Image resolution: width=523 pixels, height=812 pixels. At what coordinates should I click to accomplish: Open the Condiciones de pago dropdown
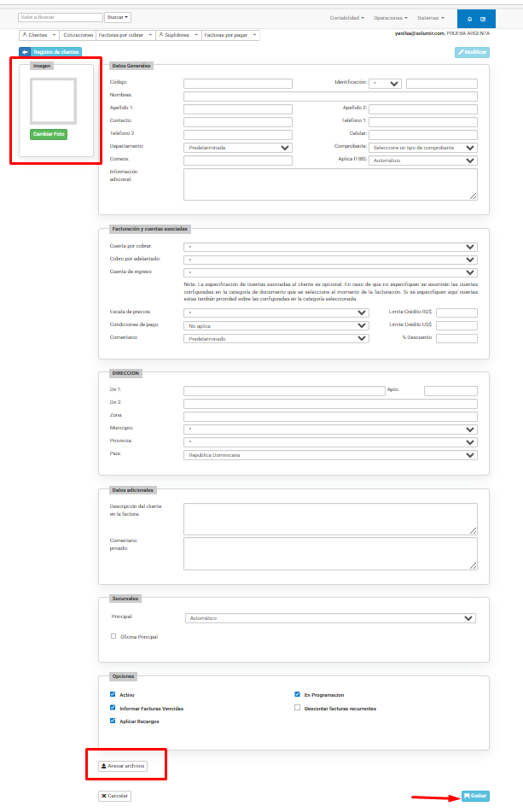[x=276, y=325]
